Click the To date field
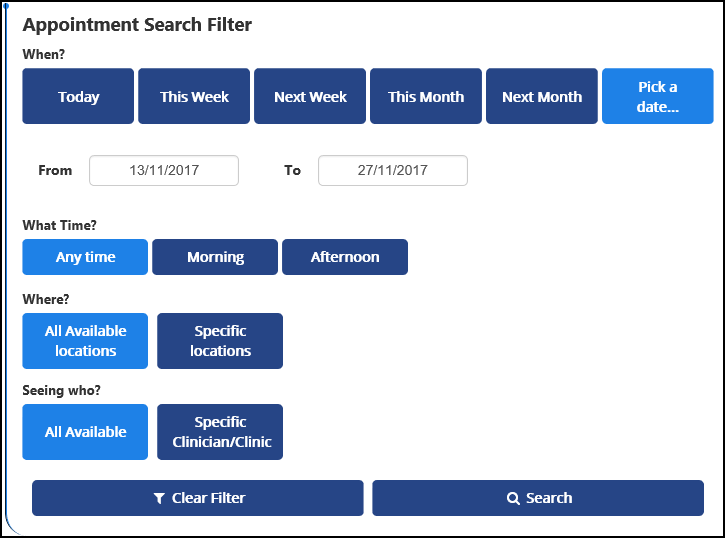Screen dimensions: 725x538 pyautogui.click(x=392, y=170)
